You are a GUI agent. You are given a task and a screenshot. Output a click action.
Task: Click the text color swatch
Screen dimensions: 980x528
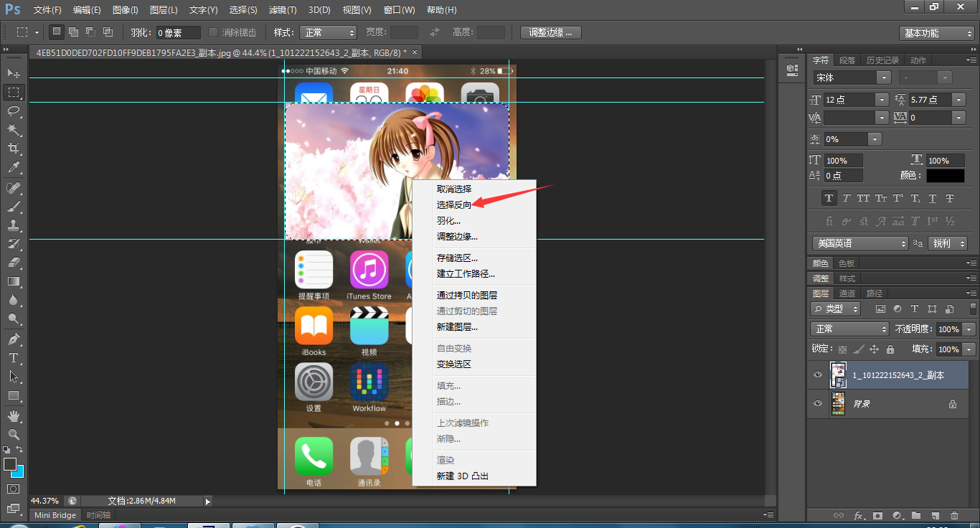(x=945, y=175)
